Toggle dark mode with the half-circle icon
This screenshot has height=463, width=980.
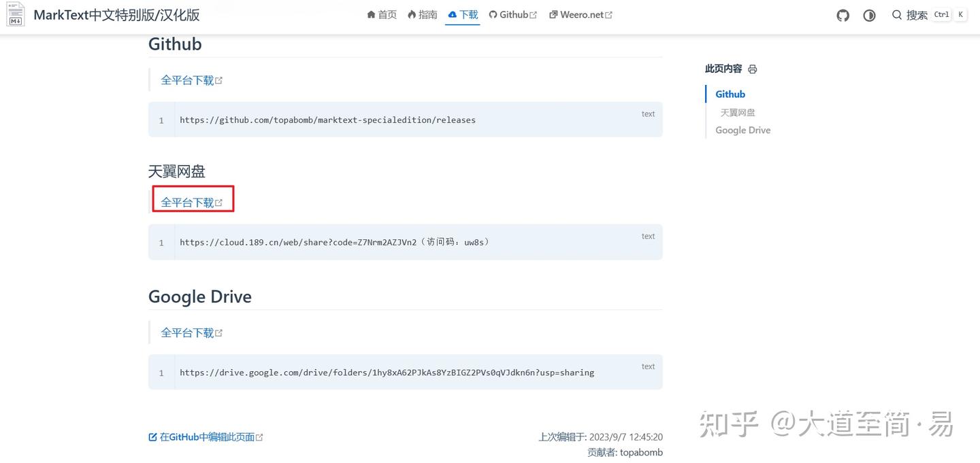coord(869,14)
